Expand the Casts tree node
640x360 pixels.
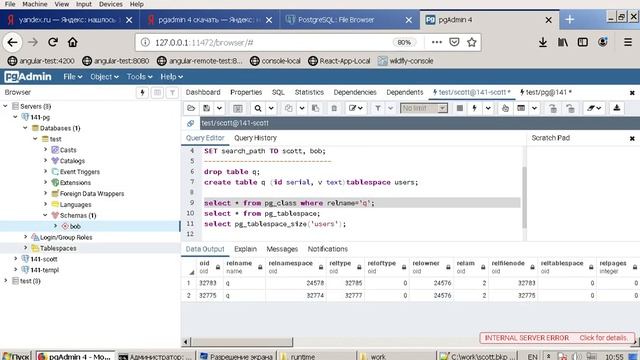46,150
